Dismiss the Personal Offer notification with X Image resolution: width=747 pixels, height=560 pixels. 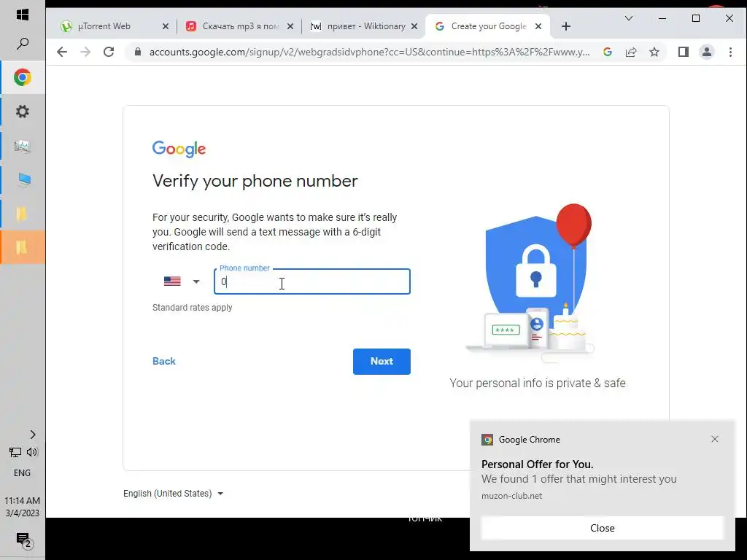point(715,439)
